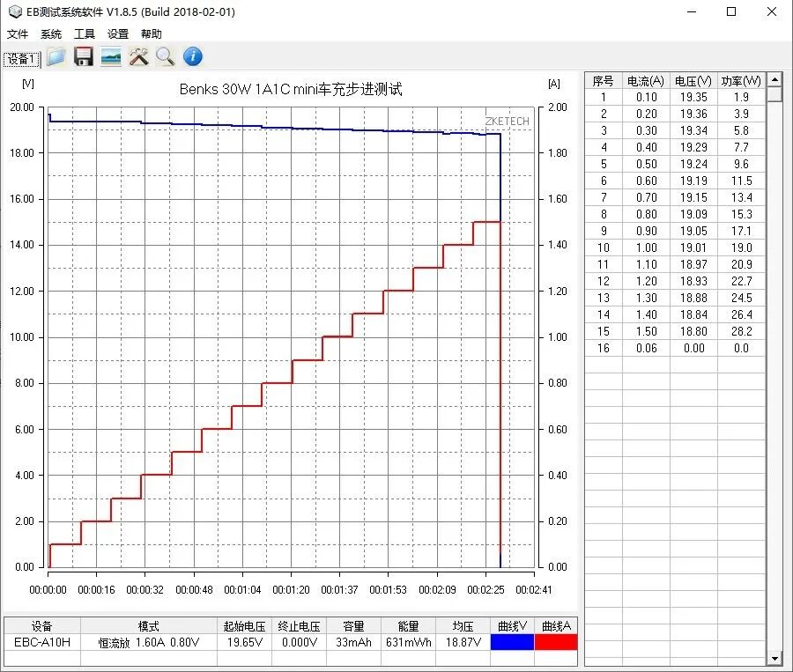Click the chart title Benks 30W 1A1C
Image resolution: width=793 pixels, height=672 pixels.
pyautogui.click(x=291, y=89)
